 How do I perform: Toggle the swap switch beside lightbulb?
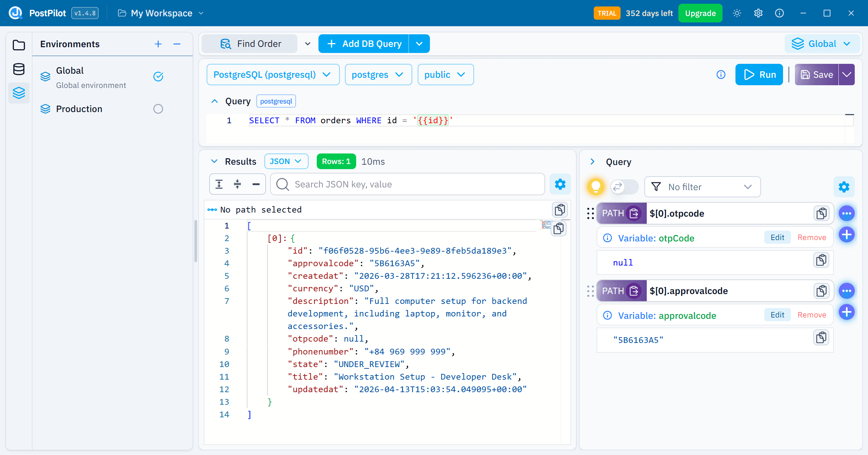[624, 186]
